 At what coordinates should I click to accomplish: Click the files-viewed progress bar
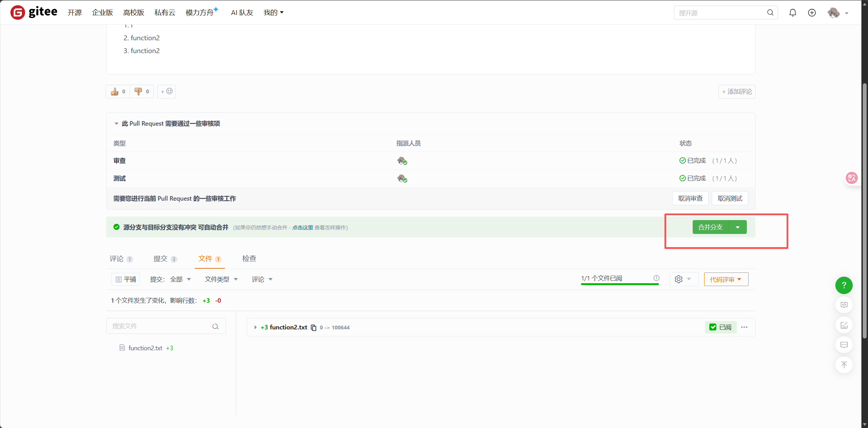pos(619,284)
